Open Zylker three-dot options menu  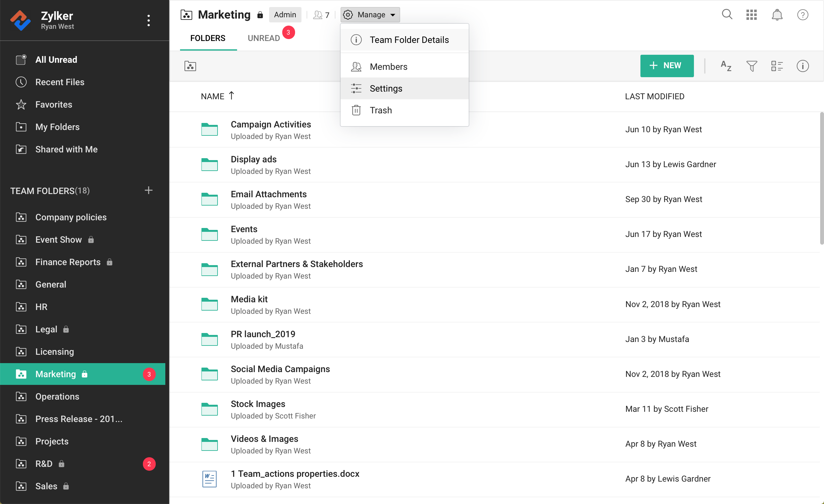149,20
